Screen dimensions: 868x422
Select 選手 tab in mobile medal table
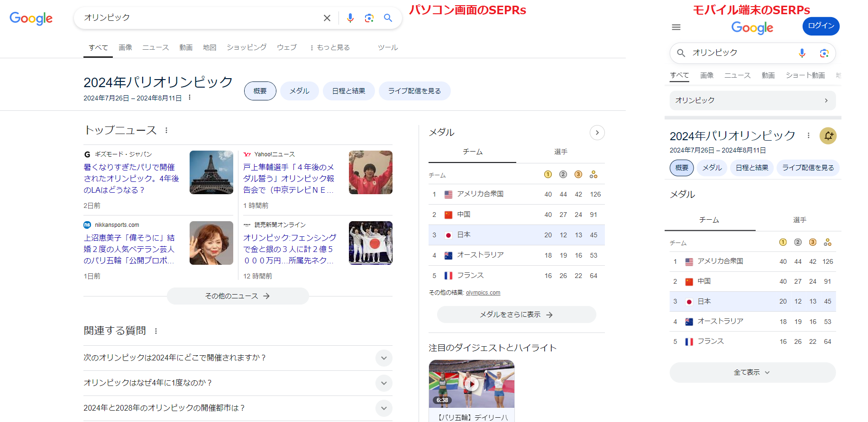click(x=800, y=220)
